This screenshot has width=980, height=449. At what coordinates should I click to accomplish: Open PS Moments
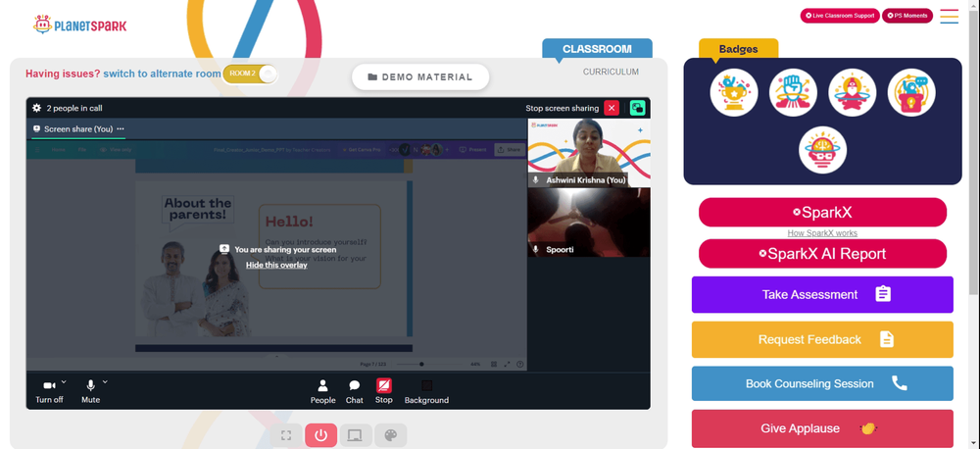(x=907, y=16)
